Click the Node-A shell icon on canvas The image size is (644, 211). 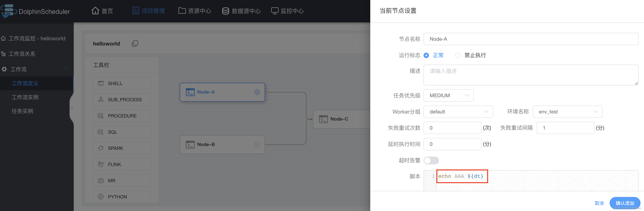(x=190, y=92)
